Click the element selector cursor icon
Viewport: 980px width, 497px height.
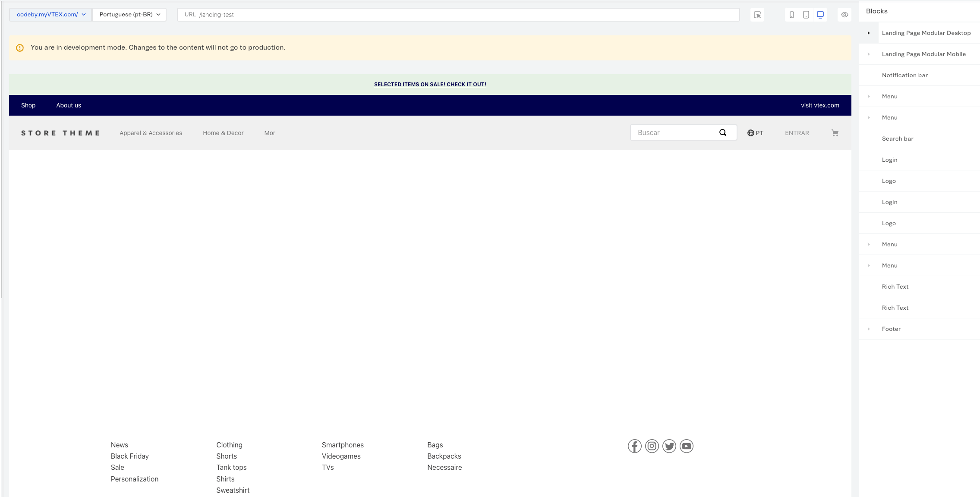(x=757, y=15)
